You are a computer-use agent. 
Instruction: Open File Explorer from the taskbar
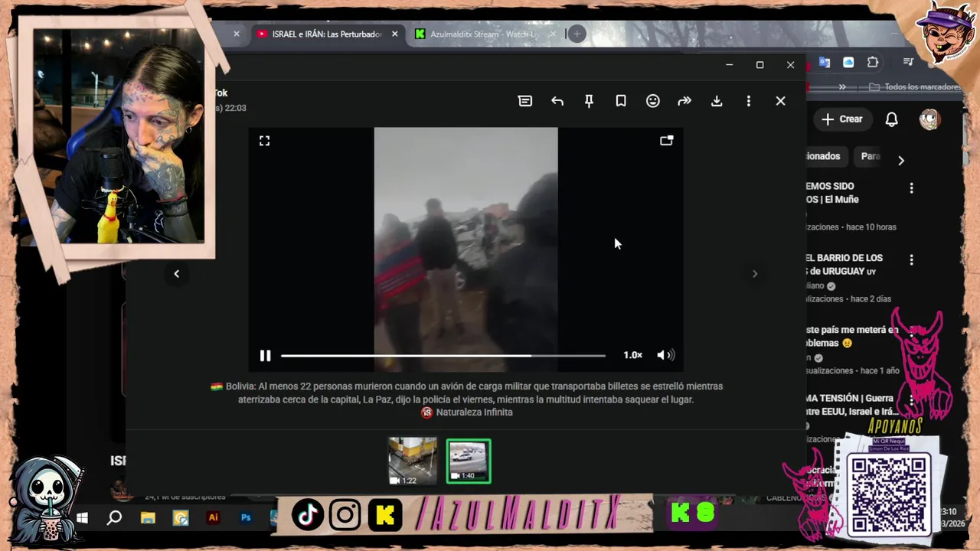(148, 518)
